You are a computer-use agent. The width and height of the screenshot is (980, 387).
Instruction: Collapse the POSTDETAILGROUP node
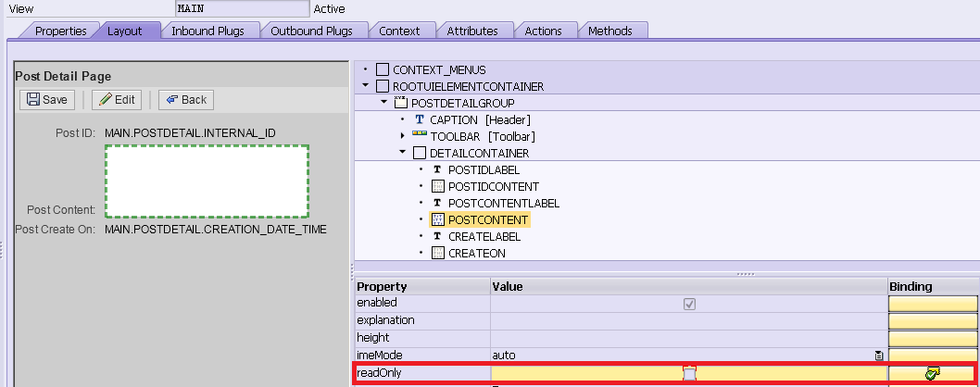click(x=383, y=102)
